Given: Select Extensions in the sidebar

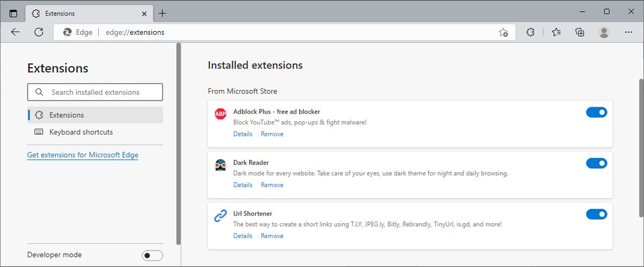Looking at the screenshot, I should 95,115.
